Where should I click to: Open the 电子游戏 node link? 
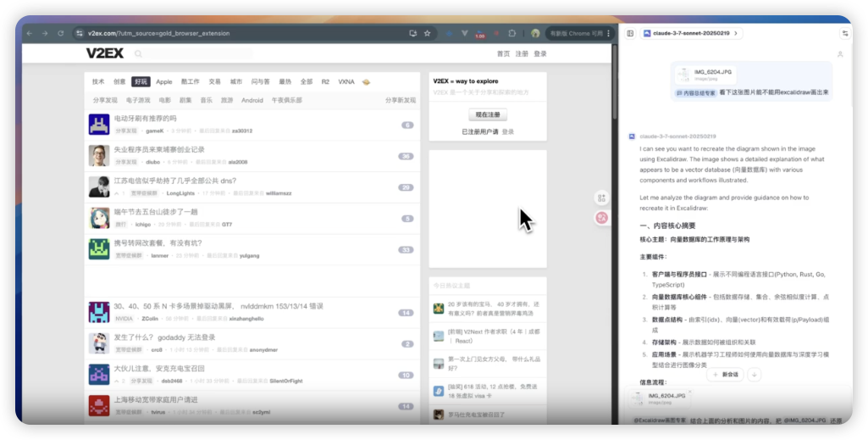pos(138,100)
